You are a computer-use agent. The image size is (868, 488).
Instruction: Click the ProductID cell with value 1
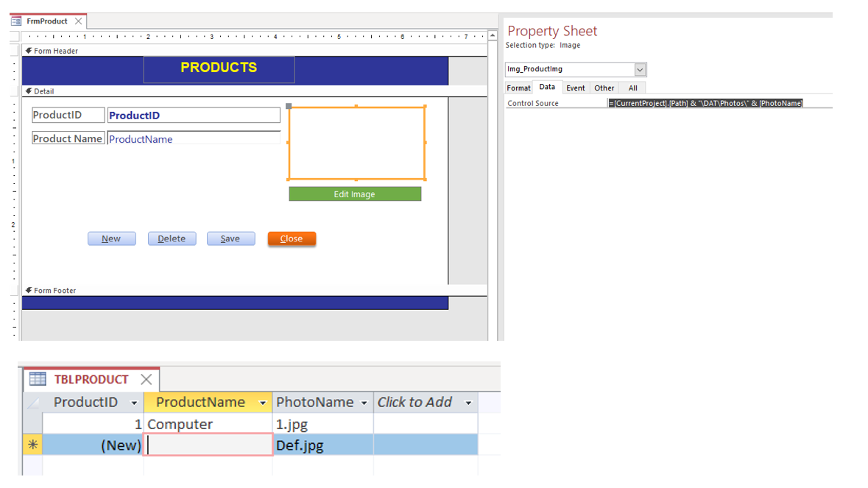point(93,425)
